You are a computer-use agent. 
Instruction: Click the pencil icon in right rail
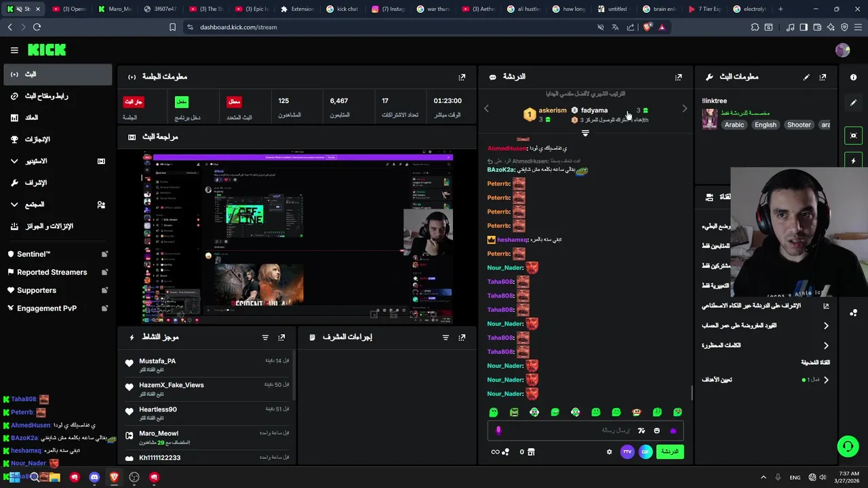pyautogui.click(x=853, y=102)
